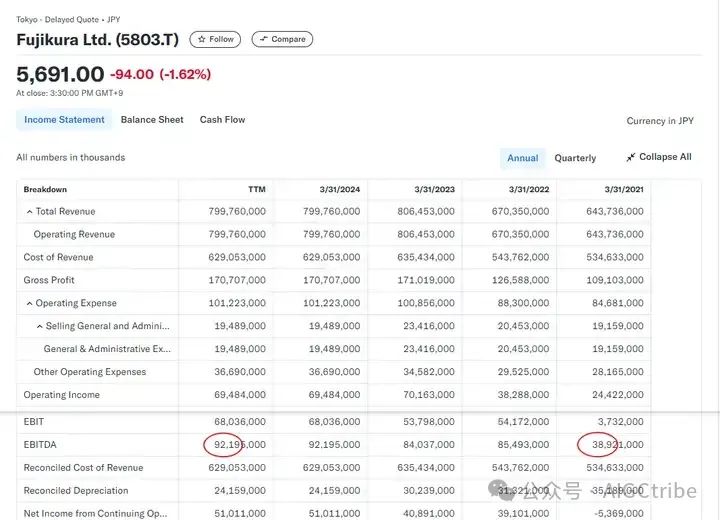Screen dimensions: 720x520
Task: Click Reconciled Depreciation label
Action: (x=76, y=491)
